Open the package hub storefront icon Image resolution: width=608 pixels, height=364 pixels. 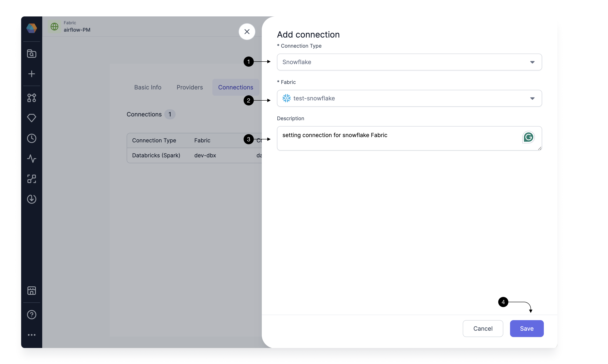pos(31,291)
